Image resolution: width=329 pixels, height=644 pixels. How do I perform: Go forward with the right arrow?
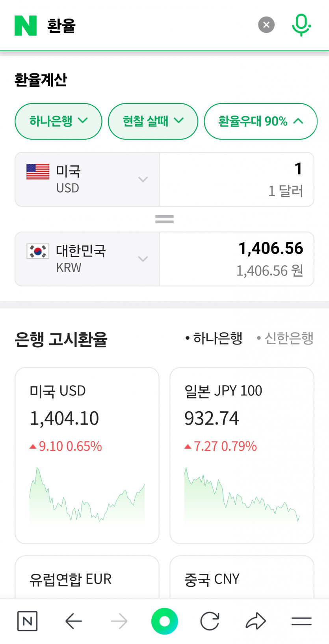pos(119,622)
